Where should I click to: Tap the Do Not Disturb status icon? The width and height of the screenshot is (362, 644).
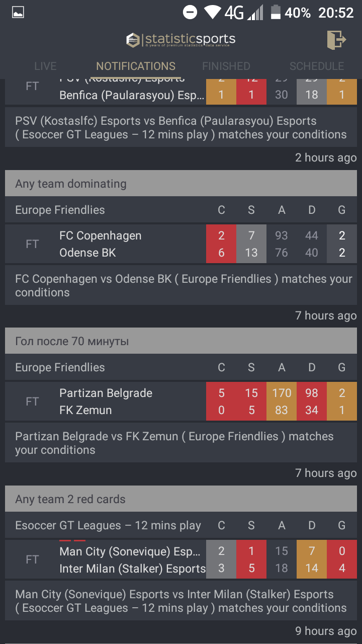[x=190, y=12]
